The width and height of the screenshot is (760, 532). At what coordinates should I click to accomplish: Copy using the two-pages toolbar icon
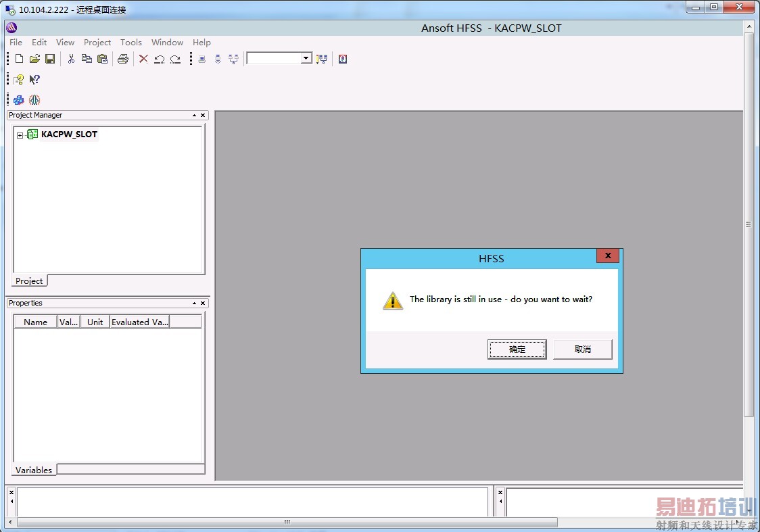click(x=87, y=59)
